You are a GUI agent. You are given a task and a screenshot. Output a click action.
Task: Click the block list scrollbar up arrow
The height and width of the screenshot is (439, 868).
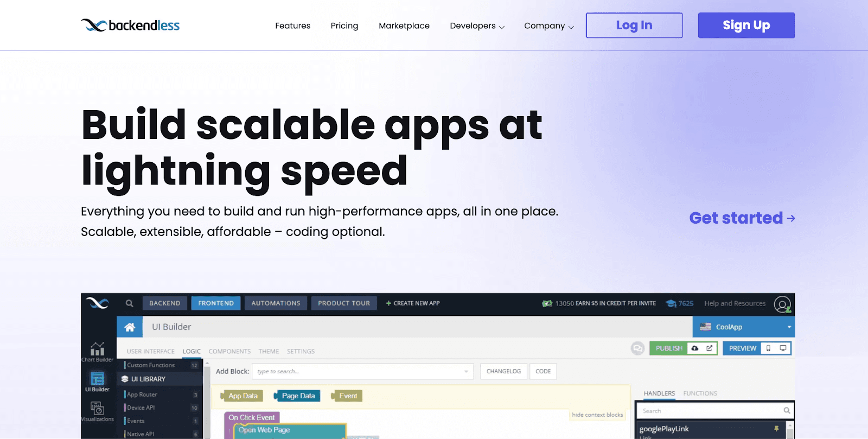(x=207, y=363)
